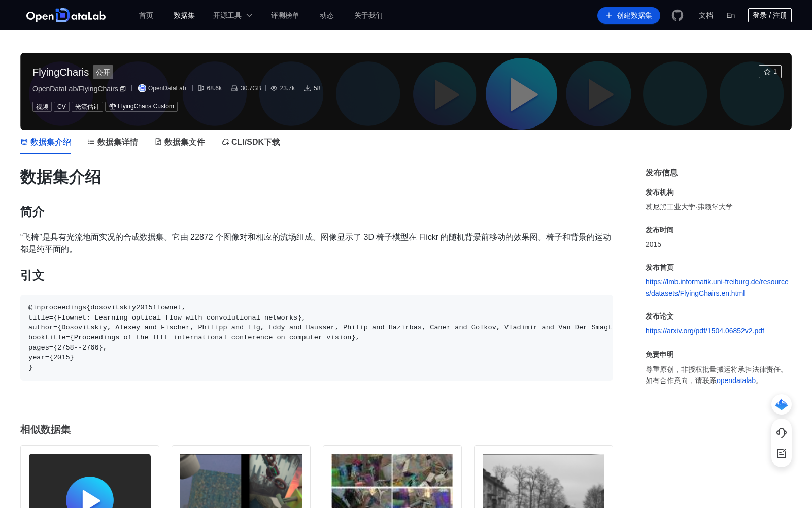
Task: Click the 23.7k views eye icon
Action: point(274,88)
